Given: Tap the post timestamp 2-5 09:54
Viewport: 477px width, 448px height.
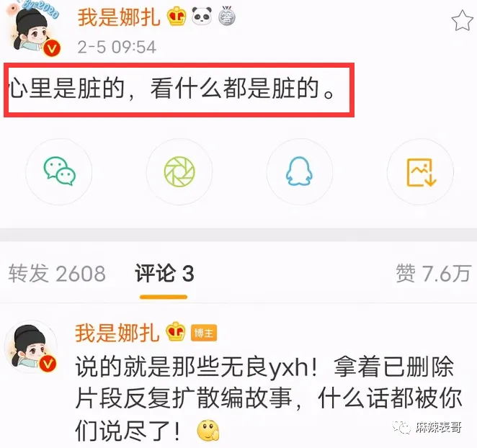Looking at the screenshot, I should (x=117, y=47).
